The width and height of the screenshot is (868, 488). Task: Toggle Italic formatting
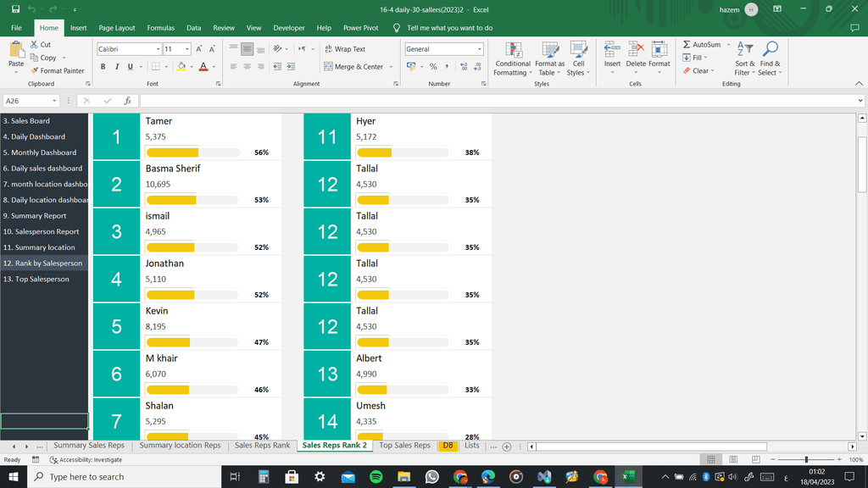117,67
